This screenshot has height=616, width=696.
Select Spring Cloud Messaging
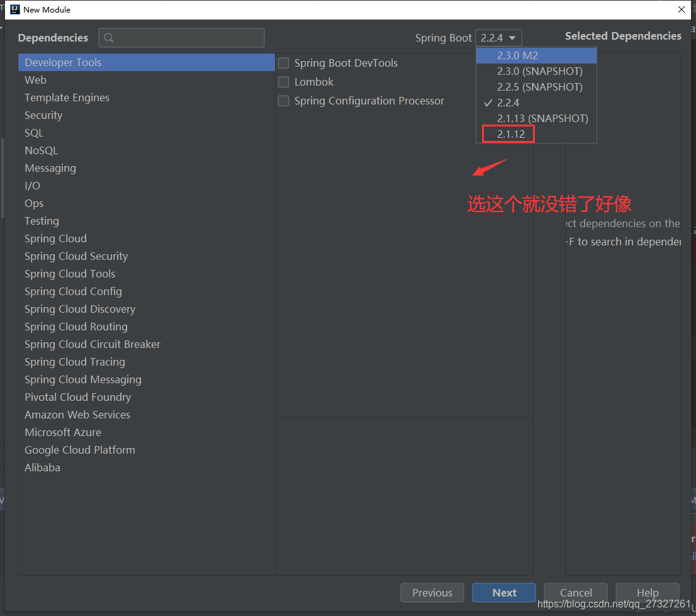[x=147, y=379]
